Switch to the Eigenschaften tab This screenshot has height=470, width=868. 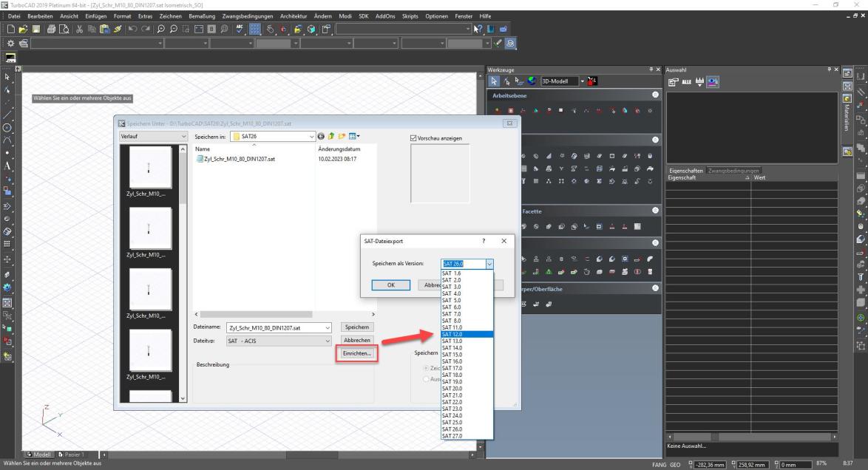(x=685, y=171)
